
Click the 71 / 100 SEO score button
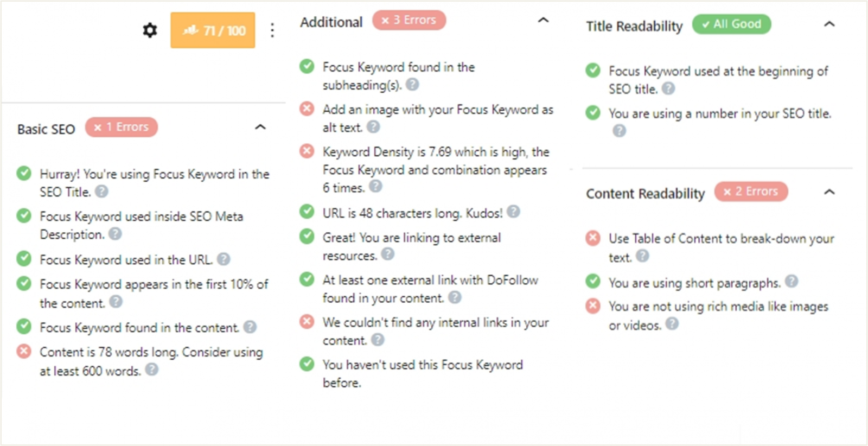pyautogui.click(x=213, y=30)
